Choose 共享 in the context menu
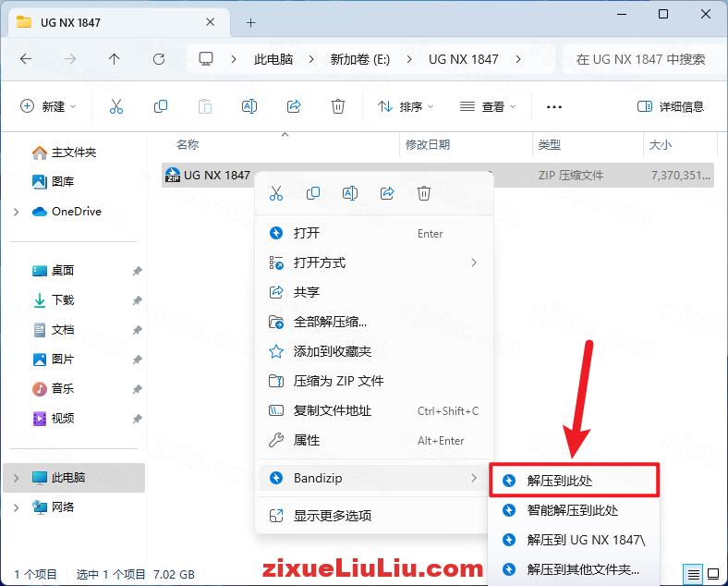Screen dimensions: 728x586 (x=375, y=292)
